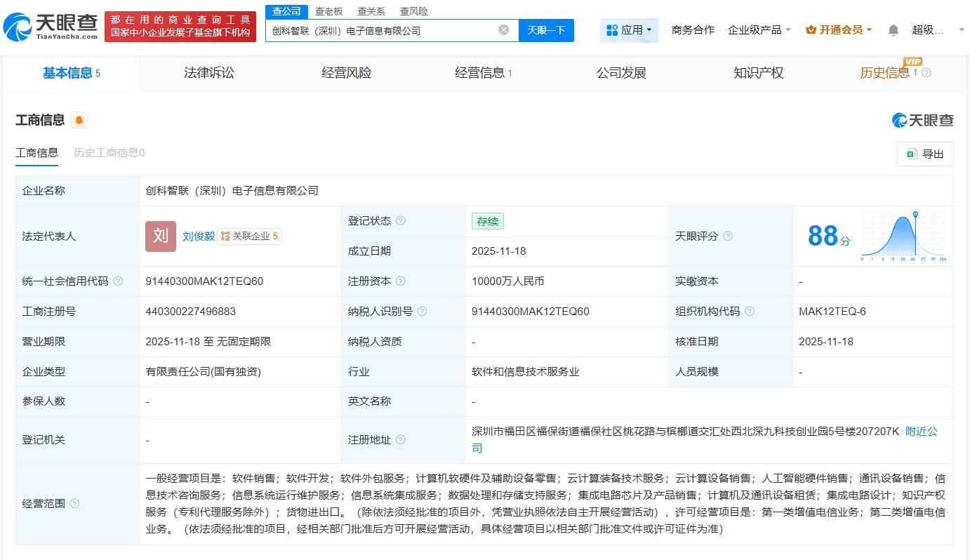Click the notification bell icon in header

click(893, 30)
